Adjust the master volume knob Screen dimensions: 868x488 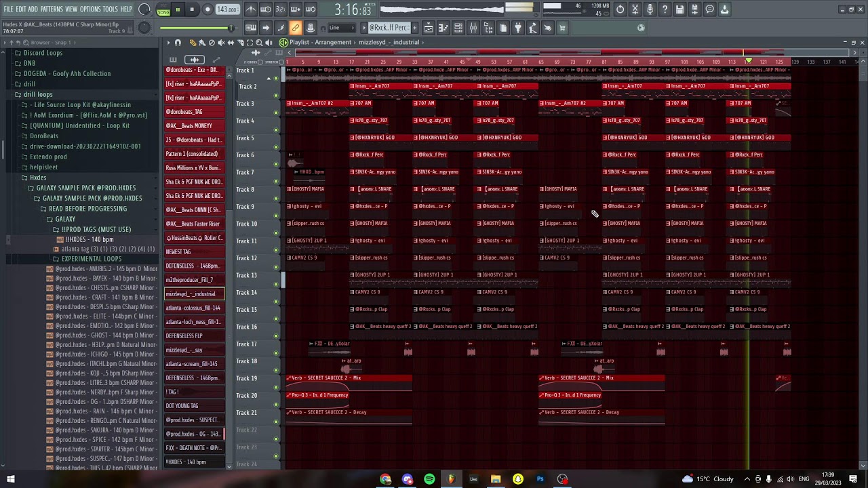(144, 9)
